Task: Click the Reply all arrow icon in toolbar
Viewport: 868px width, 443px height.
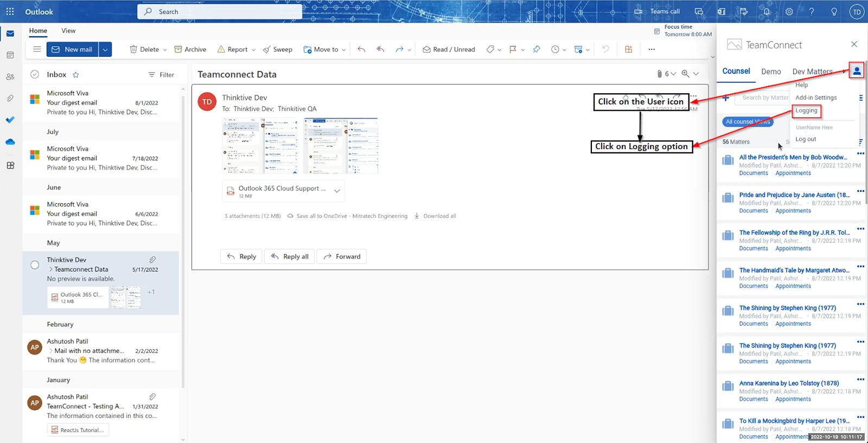Action: (x=380, y=49)
